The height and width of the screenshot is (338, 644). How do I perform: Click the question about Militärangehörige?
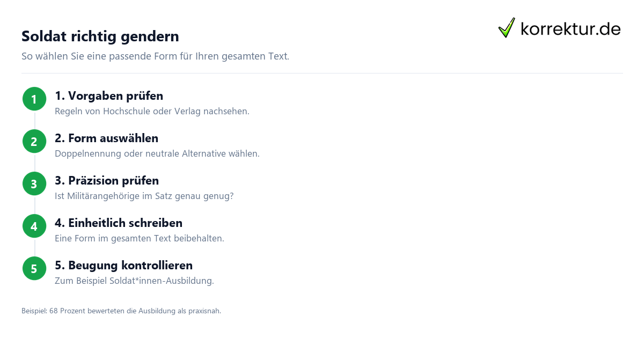[x=144, y=196]
